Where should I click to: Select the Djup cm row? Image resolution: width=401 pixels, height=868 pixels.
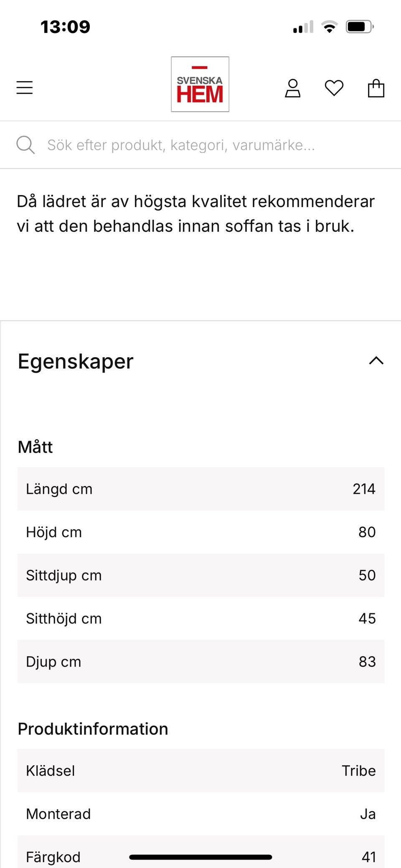pyautogui.click(x=200, y=662)
